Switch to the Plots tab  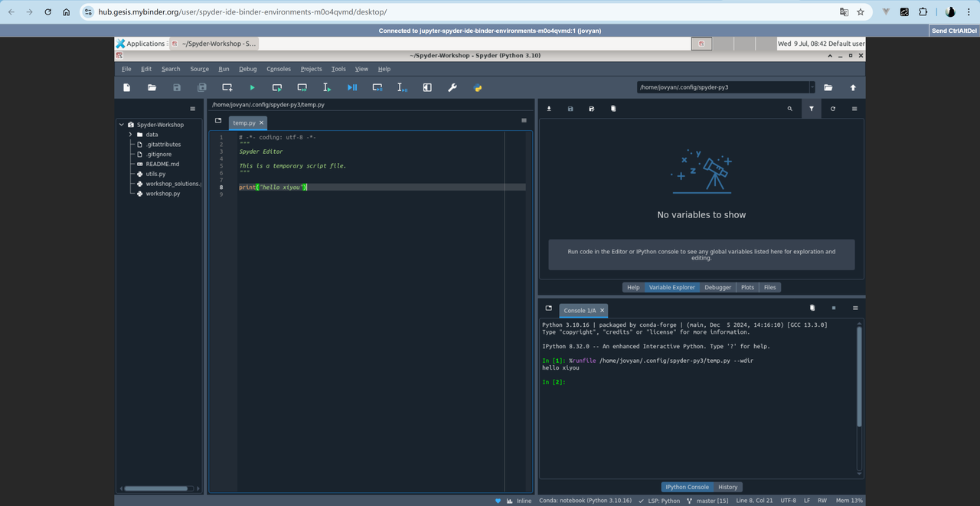[747, 287]
